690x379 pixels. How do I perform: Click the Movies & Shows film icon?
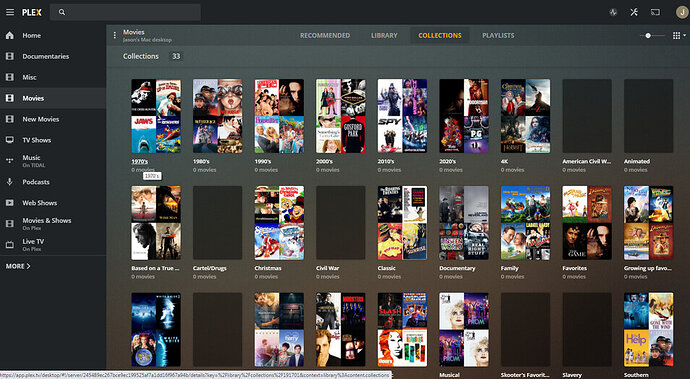[x=10, y=224]
